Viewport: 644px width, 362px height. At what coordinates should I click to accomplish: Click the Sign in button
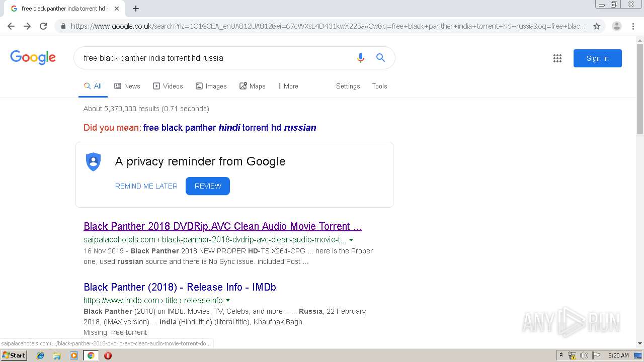(x=598, y=58)
